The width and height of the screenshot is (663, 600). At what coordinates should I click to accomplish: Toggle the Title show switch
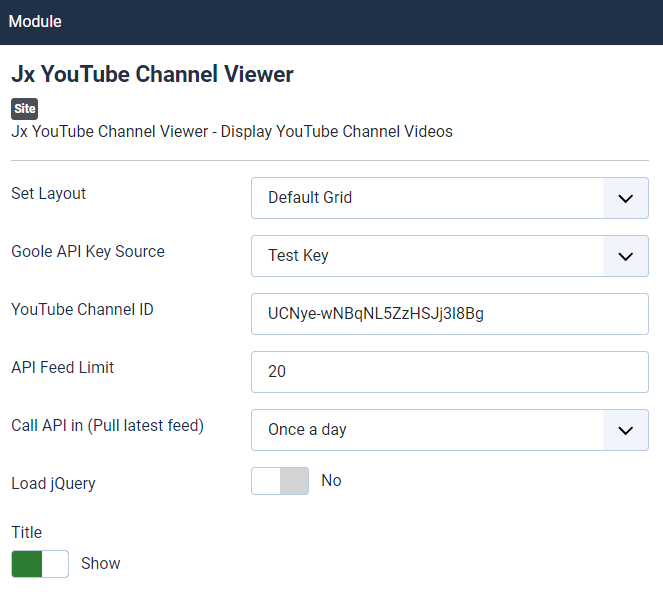(x=40, y=564)
